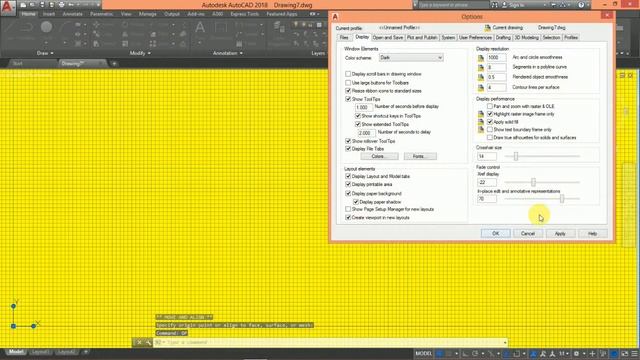The image size is (640, 360).
Task: Select the Dimension tool in Annotation panel
Action: pyautogui.click(x=220, y=28)
